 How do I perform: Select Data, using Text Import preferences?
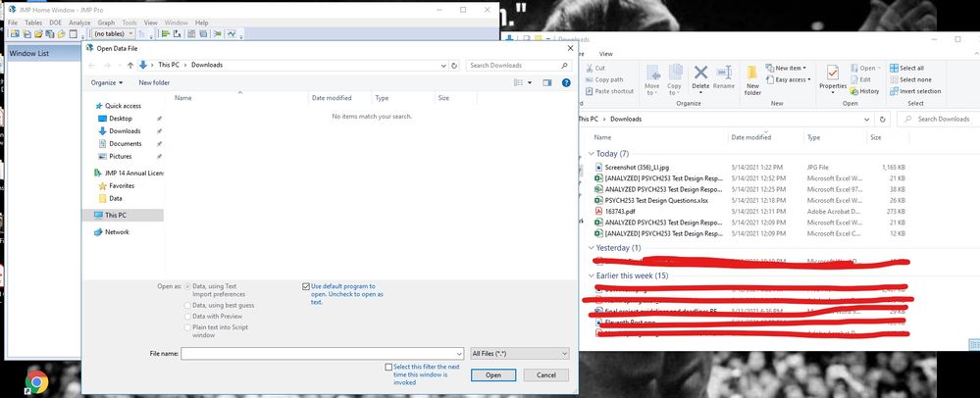(188, 286)
